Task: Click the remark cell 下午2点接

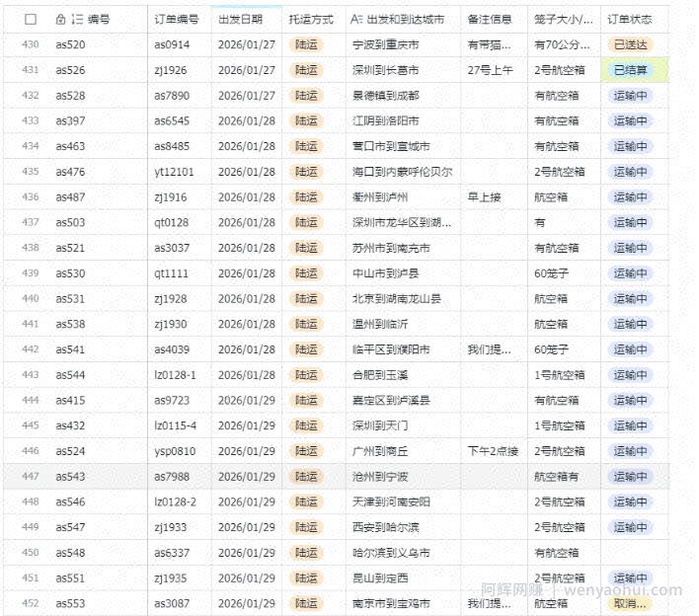Action: click(x=493, y=451)
